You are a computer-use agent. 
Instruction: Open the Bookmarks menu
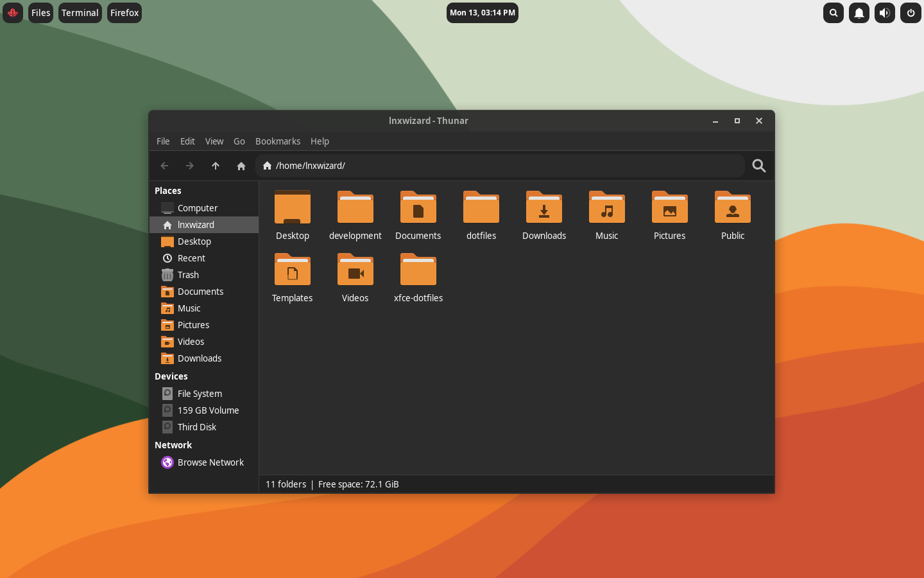(277, 141)
